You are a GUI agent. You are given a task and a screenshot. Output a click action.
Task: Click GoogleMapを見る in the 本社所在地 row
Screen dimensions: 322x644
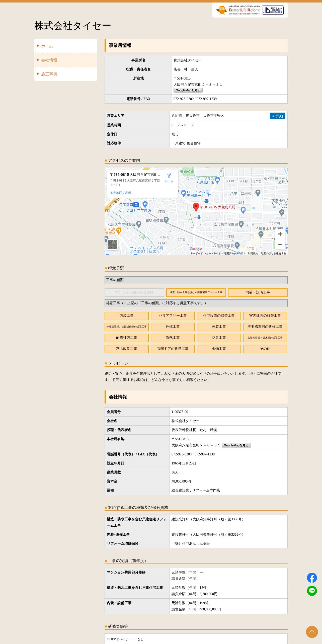(236, 445)
